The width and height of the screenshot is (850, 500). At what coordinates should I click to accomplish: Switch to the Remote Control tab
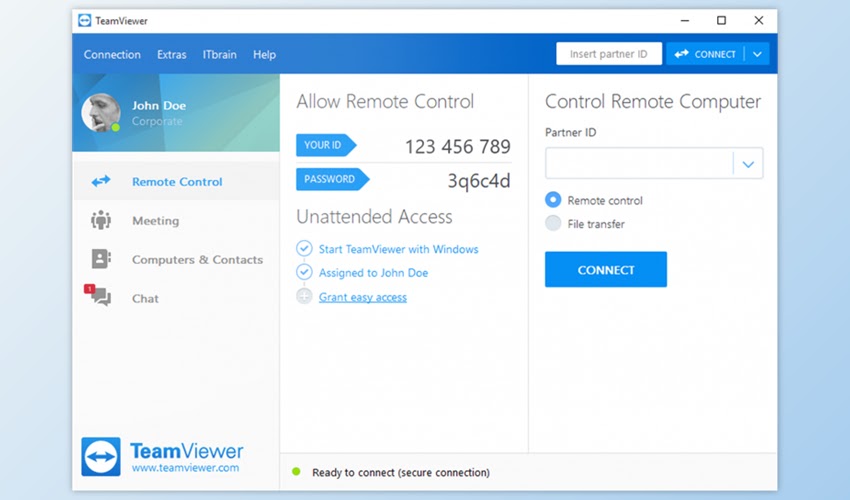(176, 181)
